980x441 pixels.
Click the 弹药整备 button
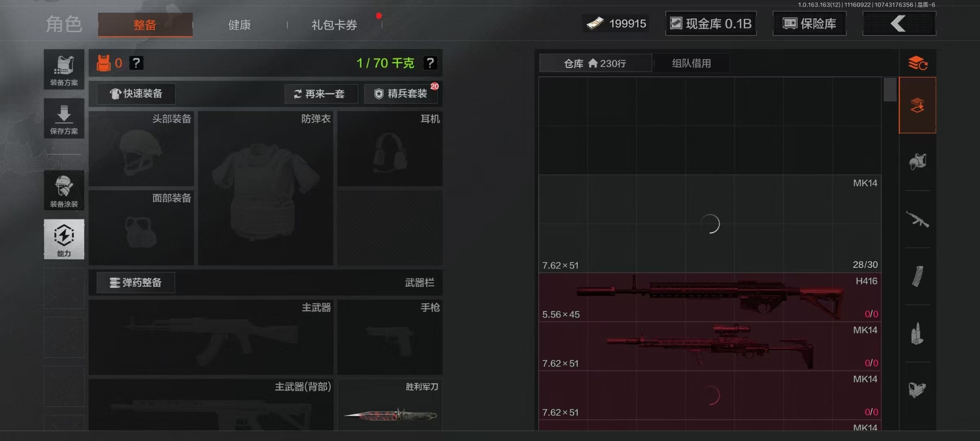tap(136, 283)
